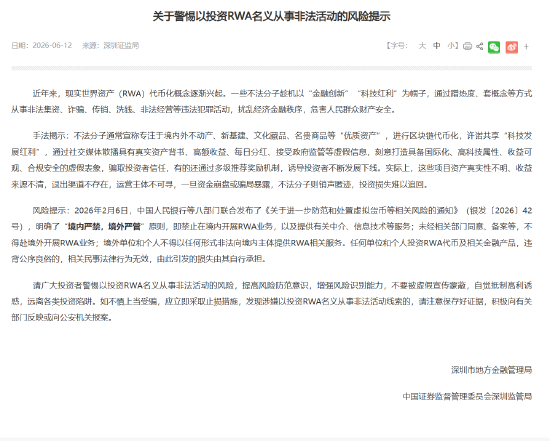The image size is (550, 441).
Task: Click the source label 深圳证监局
Action: click(121, 46)
